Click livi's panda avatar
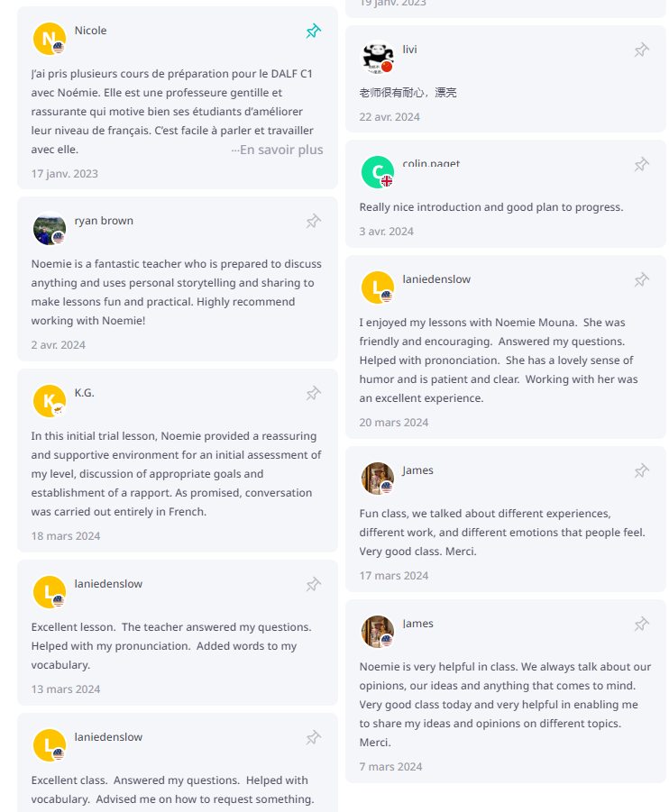669x812 pixels. [x=378, y=59]
